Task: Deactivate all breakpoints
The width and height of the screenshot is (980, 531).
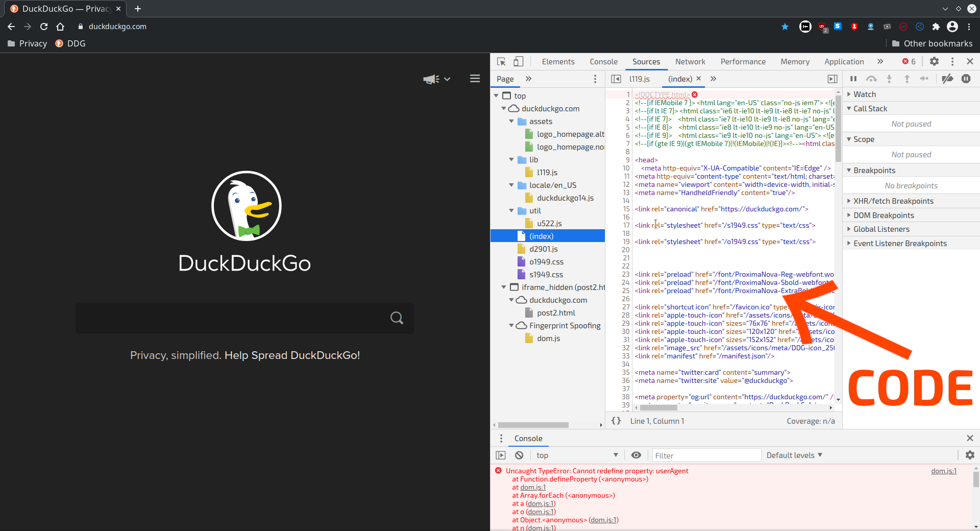Action: coord(948,79)
